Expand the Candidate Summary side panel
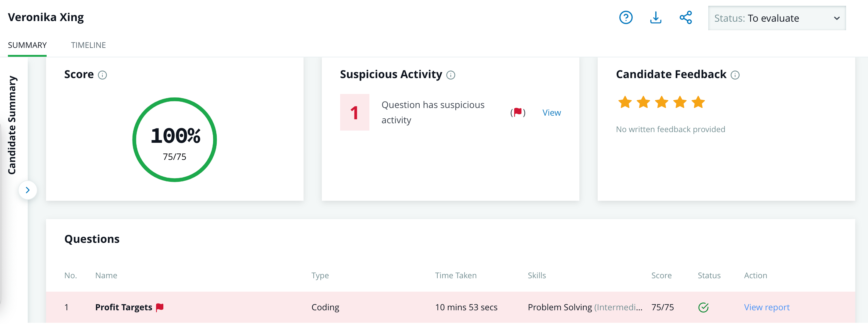The height and width of the screenshot is (324, 868). (x=28, y=190)
